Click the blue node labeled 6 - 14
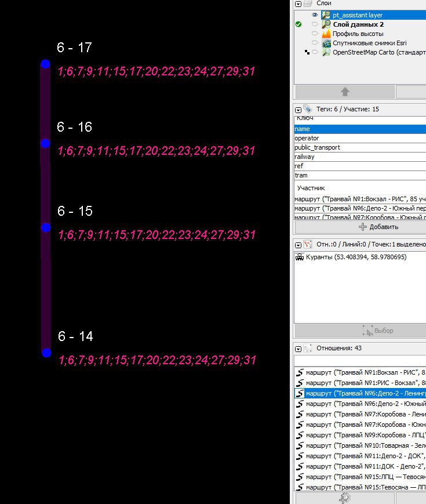The image size is (426, 504). click(x=46, y=352)
